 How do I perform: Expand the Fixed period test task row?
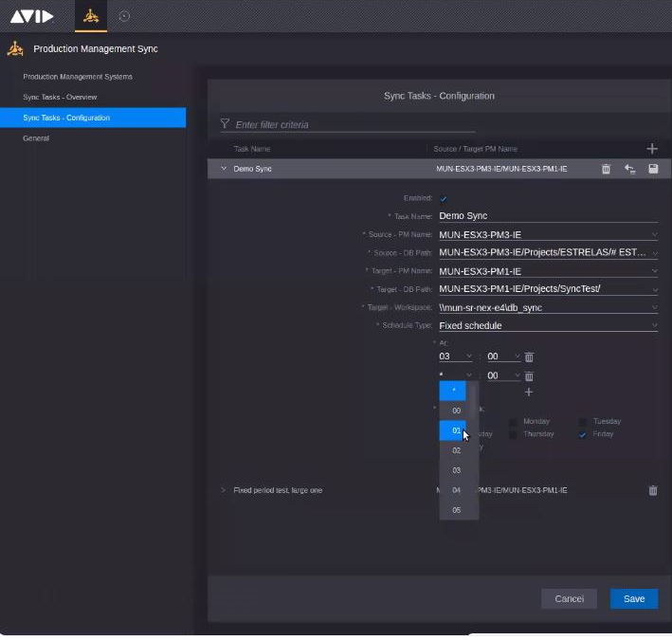tap(223, 490)
